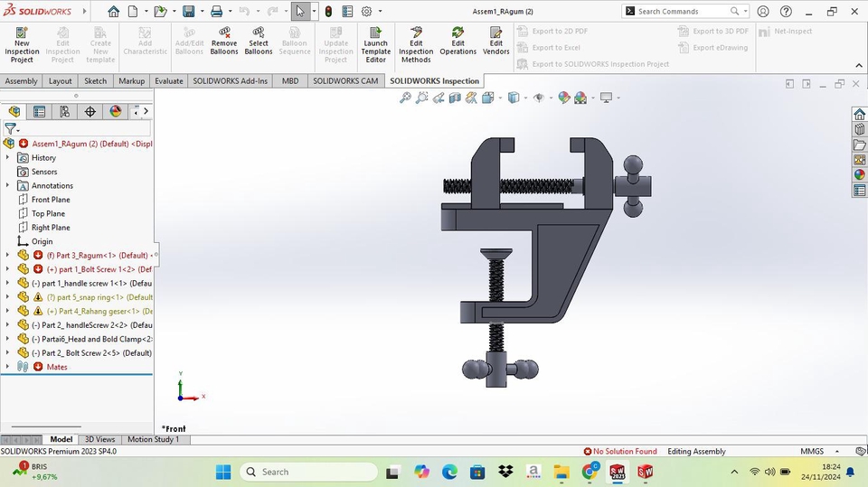Click the Zoom to Fit icon
Screen dimensions: 868x487
tap(405, 98)
